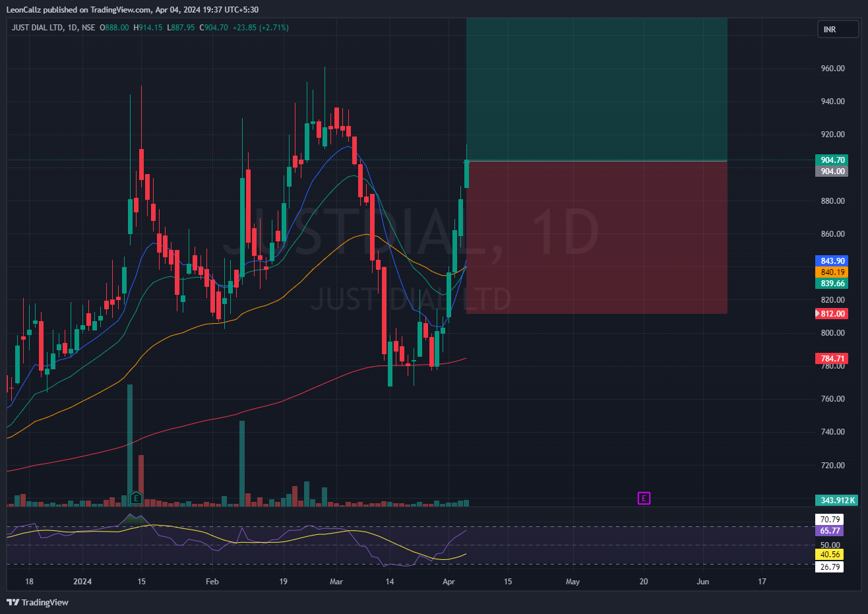Click the 960.00 price axis label

832,69
